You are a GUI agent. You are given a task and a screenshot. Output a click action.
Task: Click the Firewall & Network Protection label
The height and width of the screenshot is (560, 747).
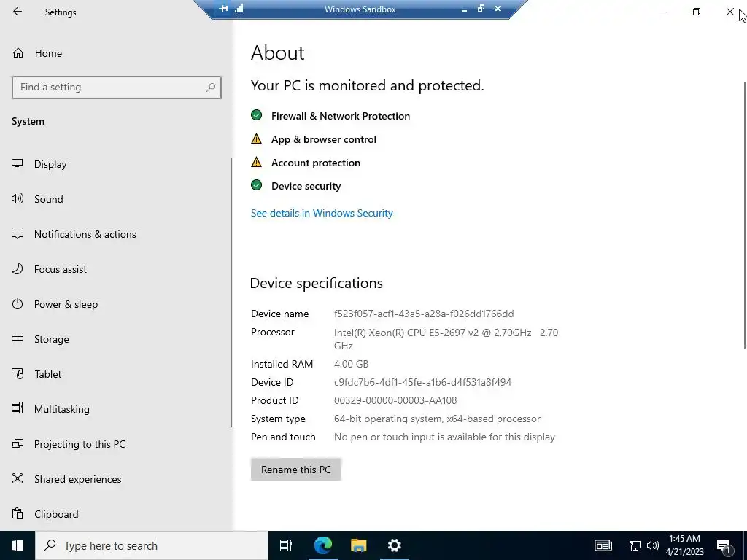tap(341, 116)
